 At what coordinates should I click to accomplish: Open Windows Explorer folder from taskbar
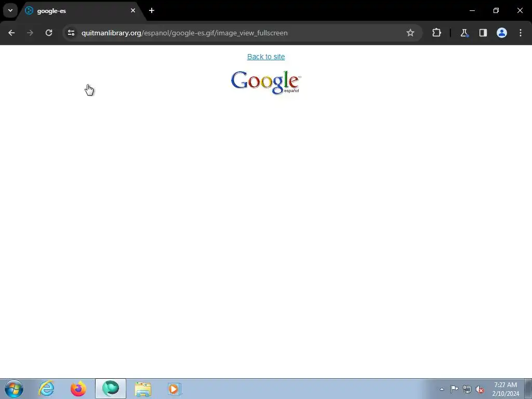click(x=143, y=389)
